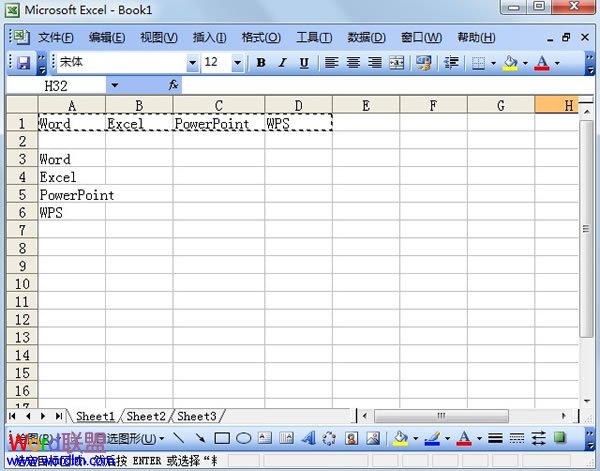Image resolution: width=600 pixels, height=471 pixels.
Task: Insert Clip Art from drawing toolbar
Action: 351,438
